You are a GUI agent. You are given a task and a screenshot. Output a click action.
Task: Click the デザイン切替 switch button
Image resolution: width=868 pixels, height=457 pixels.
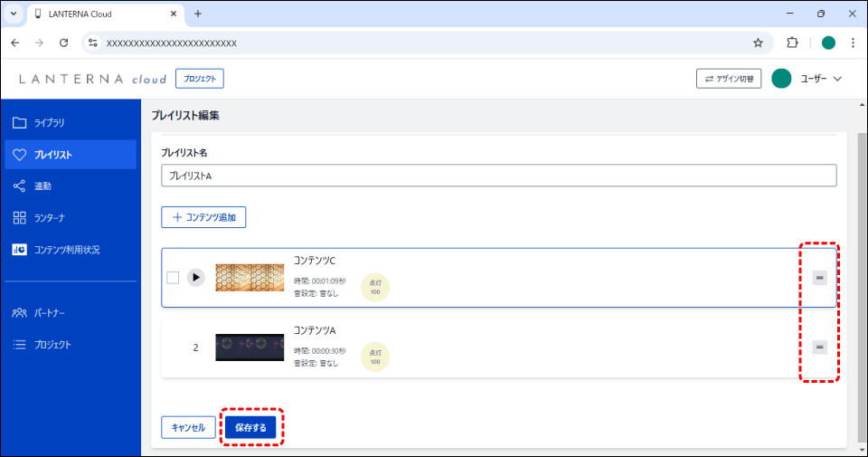tap(729, 79)
